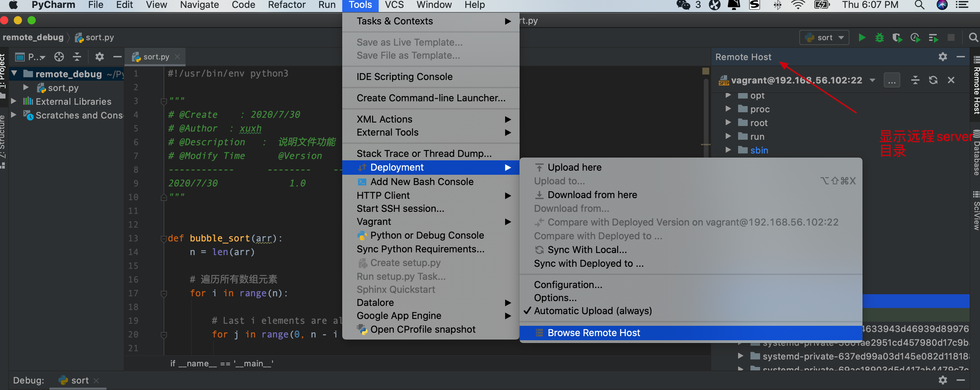Choose Upload here in Deployment submenu
Image resolution: width=980 pixels, height=390 pixels.
690,167
